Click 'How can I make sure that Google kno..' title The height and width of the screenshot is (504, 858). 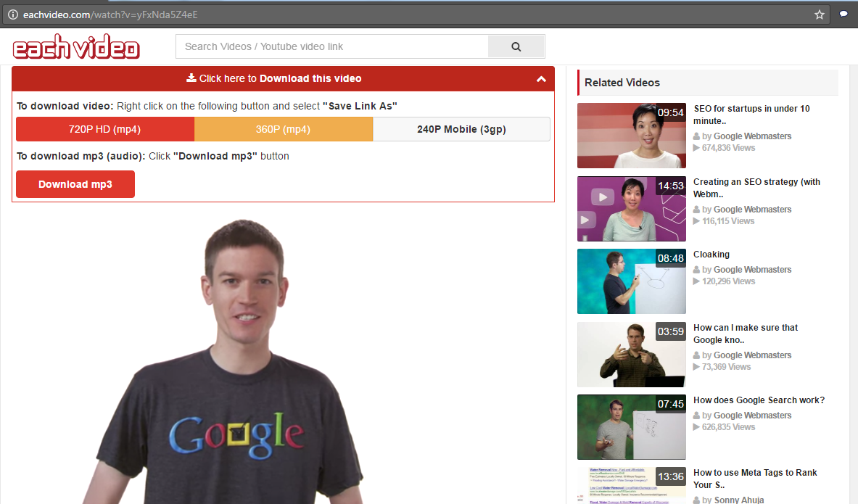(x=746, y=334)
